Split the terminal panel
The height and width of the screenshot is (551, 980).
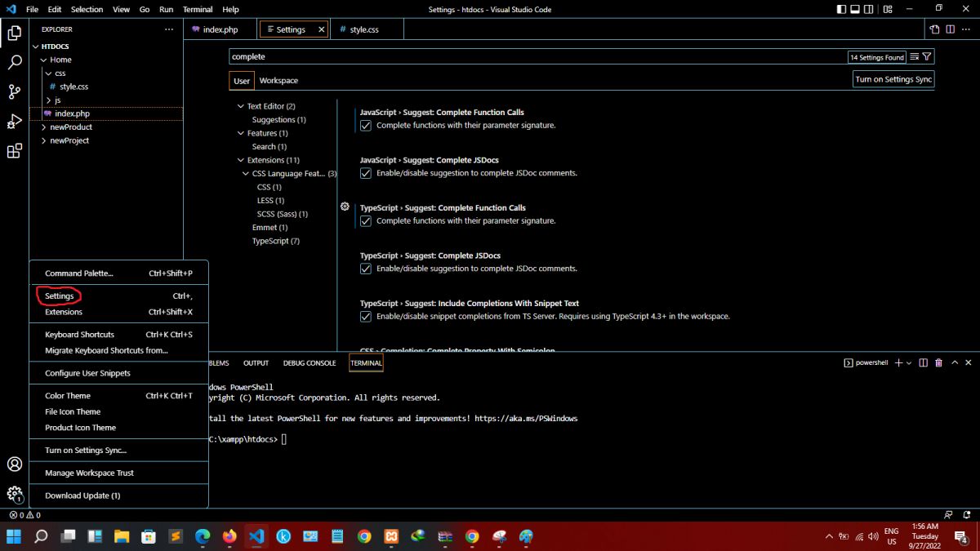coord(923,362)
